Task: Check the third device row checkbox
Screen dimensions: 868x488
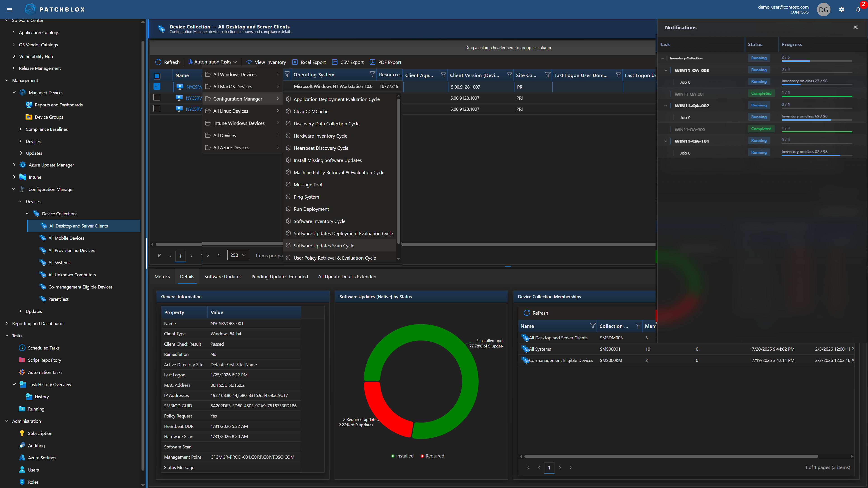Action: [157, 108]
